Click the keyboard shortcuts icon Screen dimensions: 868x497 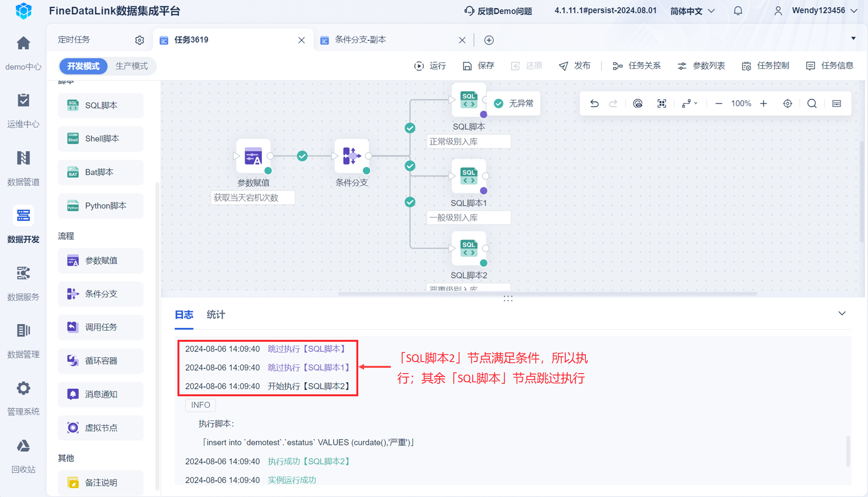837,104
